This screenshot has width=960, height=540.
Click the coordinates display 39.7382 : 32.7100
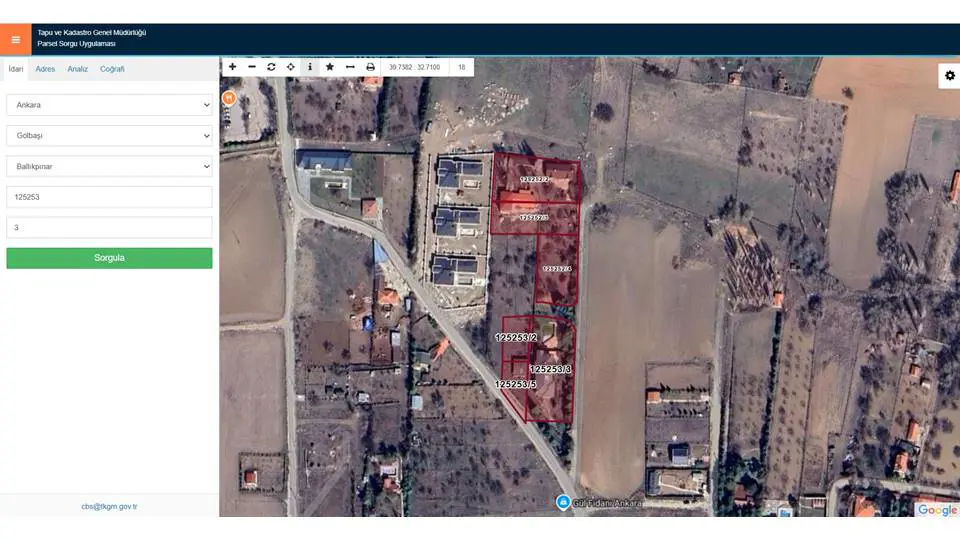[x=414, y=67]
